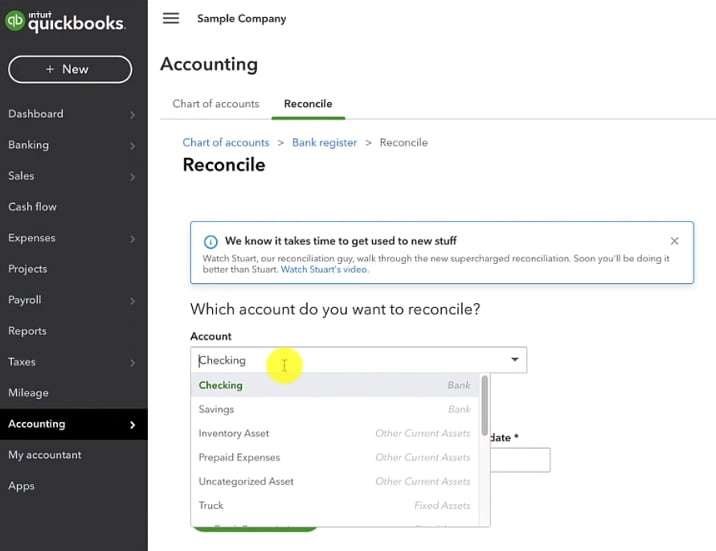This screenshot has height=551, width=716.
Task: Choose Checking from account list
Action: (336, 385)
